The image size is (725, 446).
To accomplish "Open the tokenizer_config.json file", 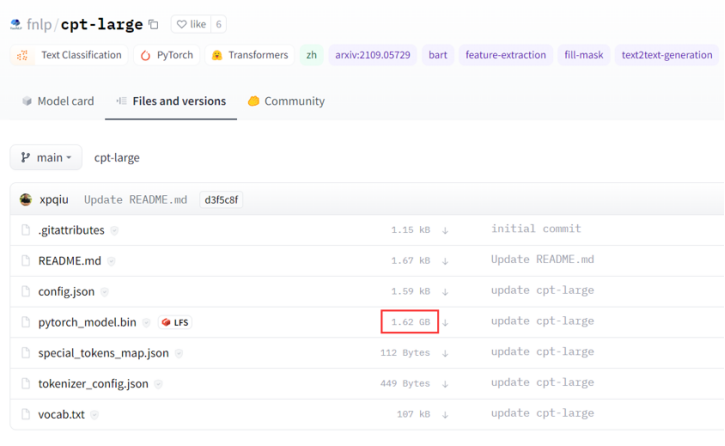I will pos(93,384).
